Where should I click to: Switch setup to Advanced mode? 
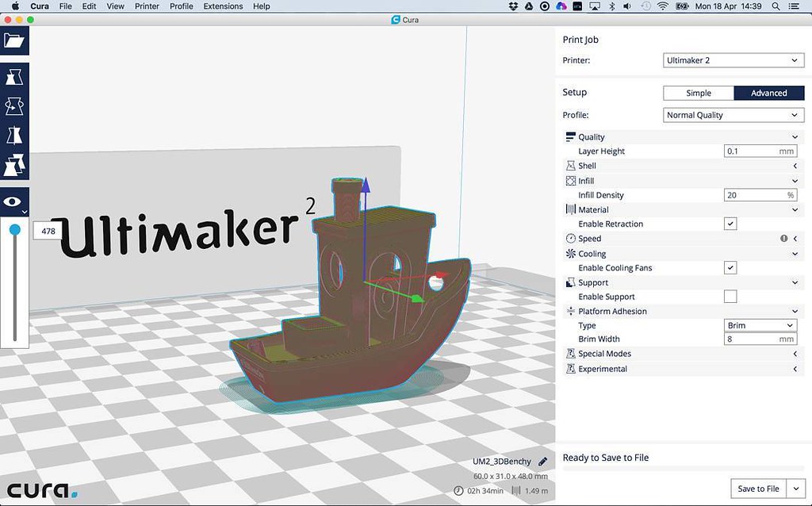(769, 94)
